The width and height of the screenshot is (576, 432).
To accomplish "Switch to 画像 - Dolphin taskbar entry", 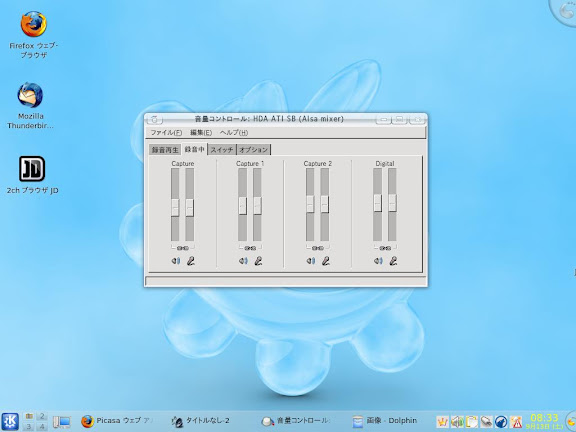I will [x=384, y=421].
